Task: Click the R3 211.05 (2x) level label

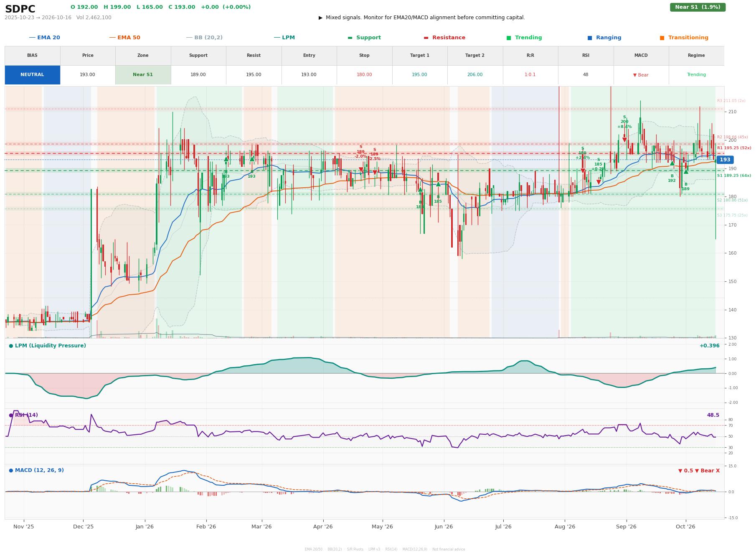Action: [731, 101]
